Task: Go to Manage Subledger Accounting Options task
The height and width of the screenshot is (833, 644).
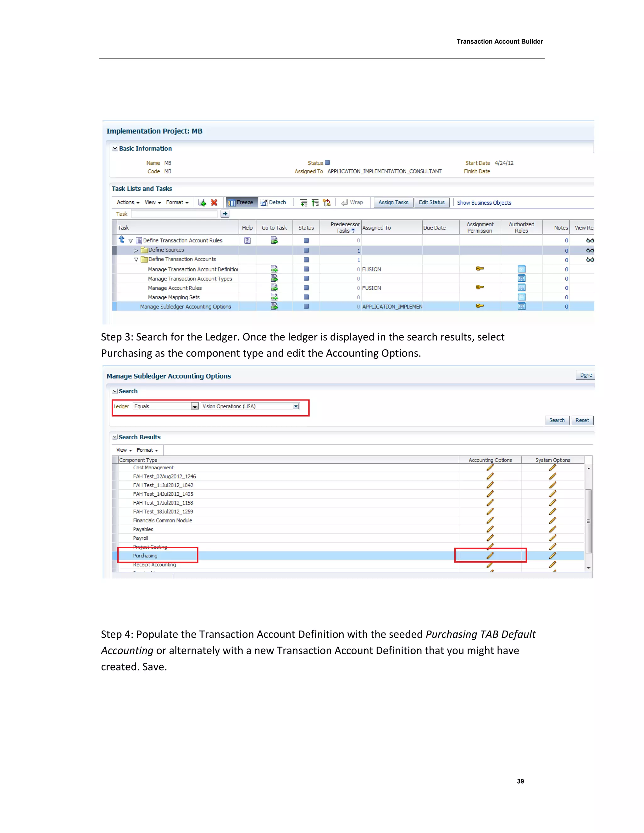Action: [x=274, y=307]
